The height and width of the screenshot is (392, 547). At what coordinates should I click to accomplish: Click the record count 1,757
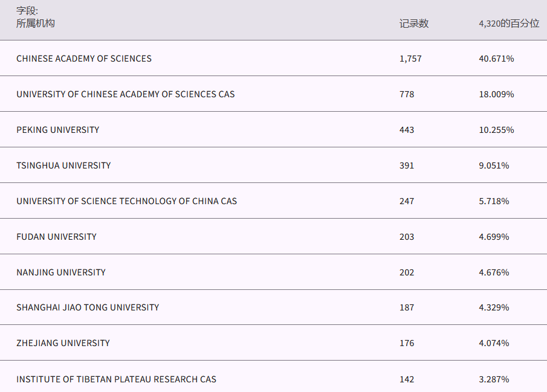[410, 59]
